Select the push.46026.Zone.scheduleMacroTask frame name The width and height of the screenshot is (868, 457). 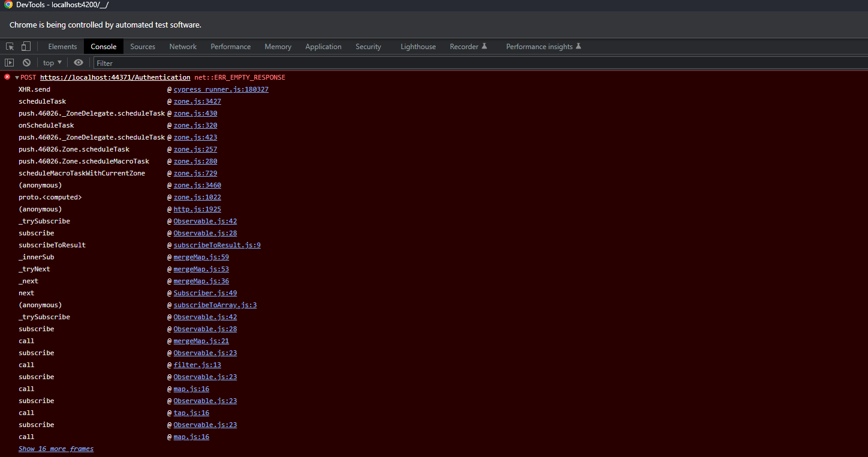pyautogui.click(x=84, y=161)
